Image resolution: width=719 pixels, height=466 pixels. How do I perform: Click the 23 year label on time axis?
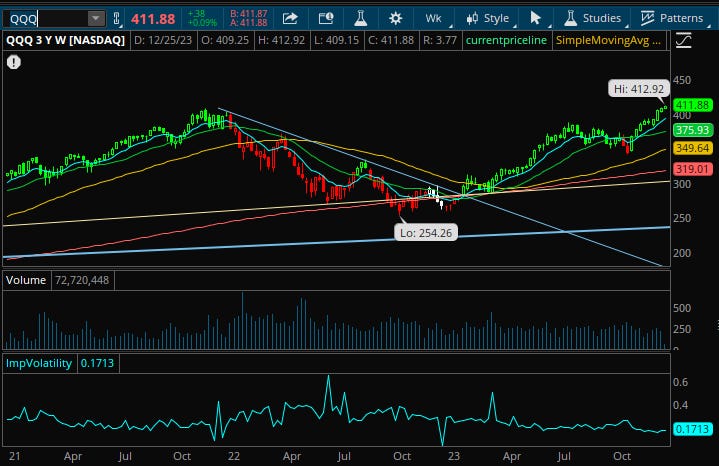[x=454, y=456]
